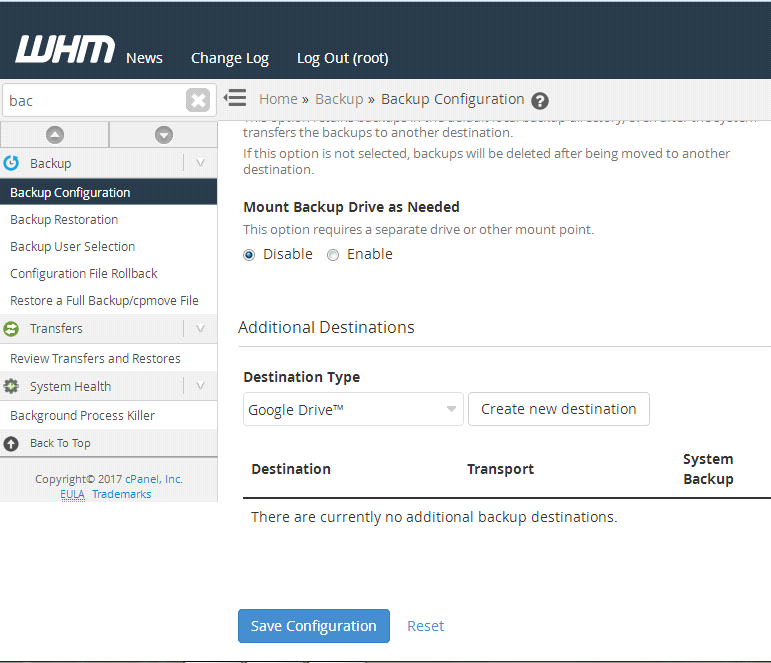The height and width of the screenshot is (663, 771).
Task: Click Log Out (root)
Action: tap(343, 59)
